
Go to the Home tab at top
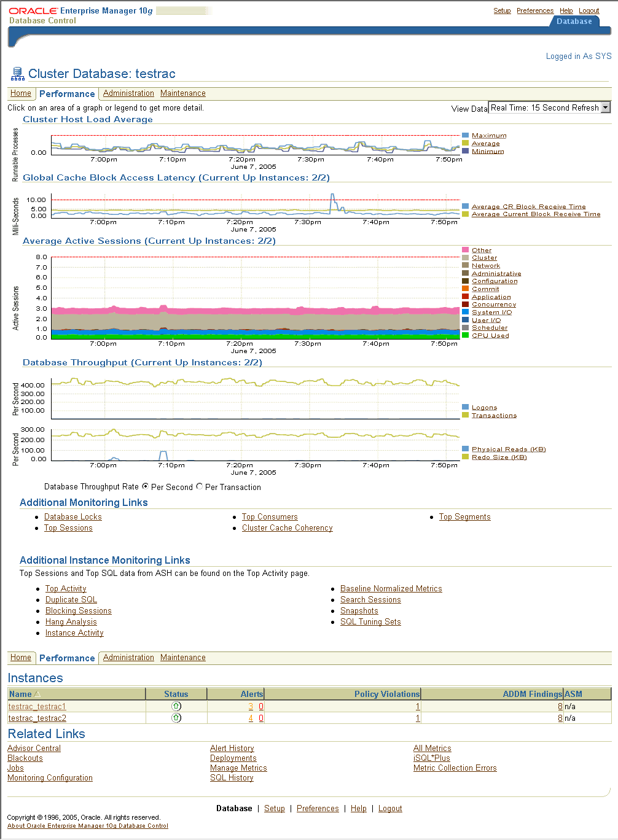pos(20,93)
